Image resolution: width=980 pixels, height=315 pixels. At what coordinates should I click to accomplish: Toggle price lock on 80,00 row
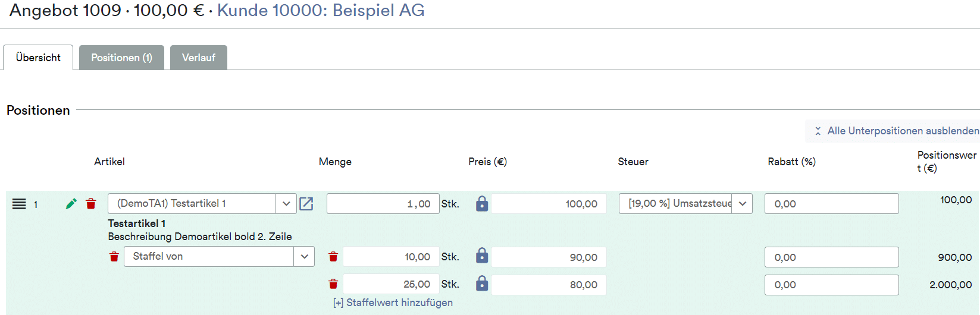pyautogui.click(x=482, y=283)
